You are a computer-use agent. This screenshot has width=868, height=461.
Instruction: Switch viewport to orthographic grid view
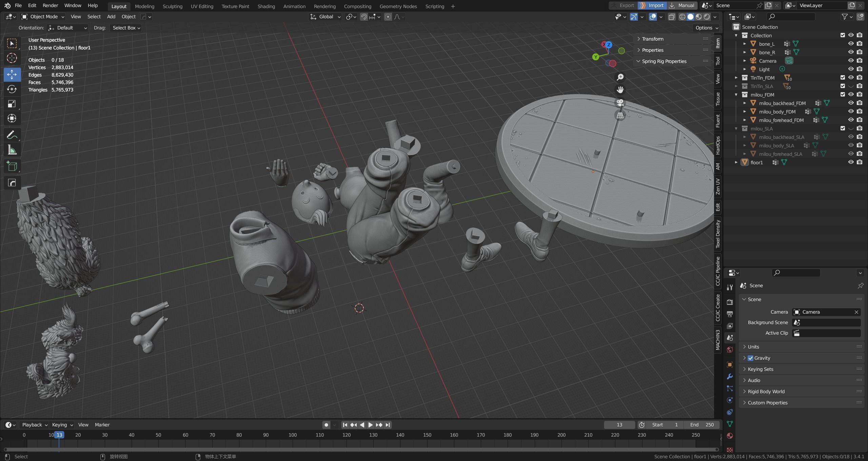pyautogui.click(x=620, y=115)
